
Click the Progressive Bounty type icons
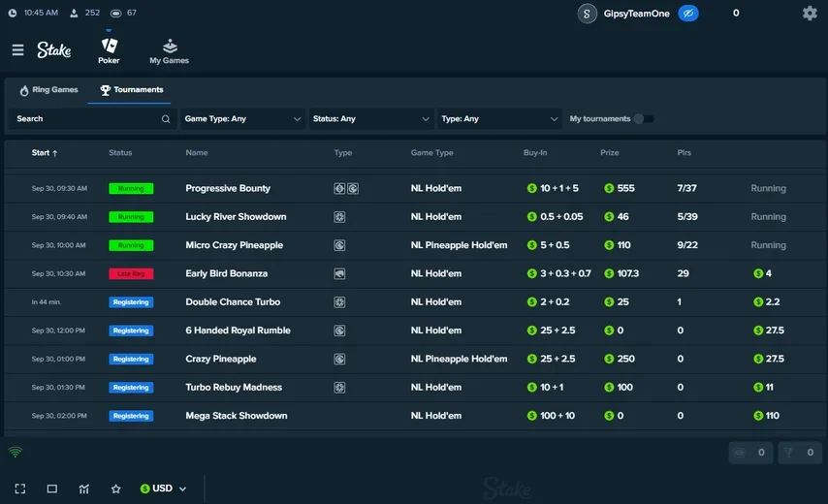(x=346, y=188)
